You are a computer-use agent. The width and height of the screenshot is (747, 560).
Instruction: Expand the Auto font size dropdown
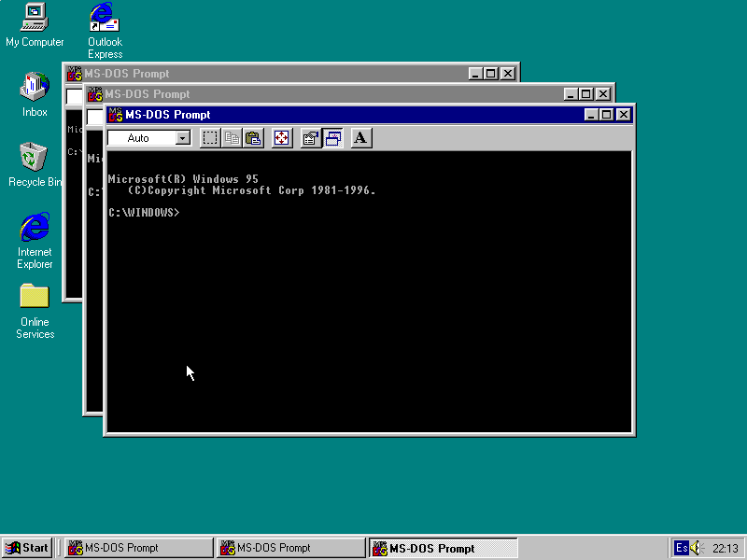click(182, 138)
